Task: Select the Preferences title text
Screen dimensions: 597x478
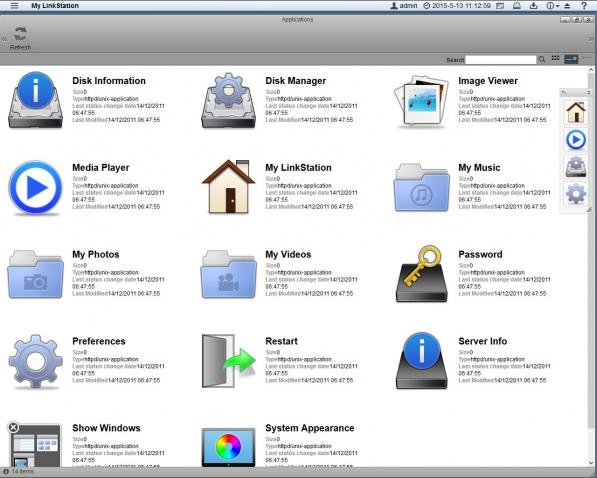Action: (x=99, y=341)
